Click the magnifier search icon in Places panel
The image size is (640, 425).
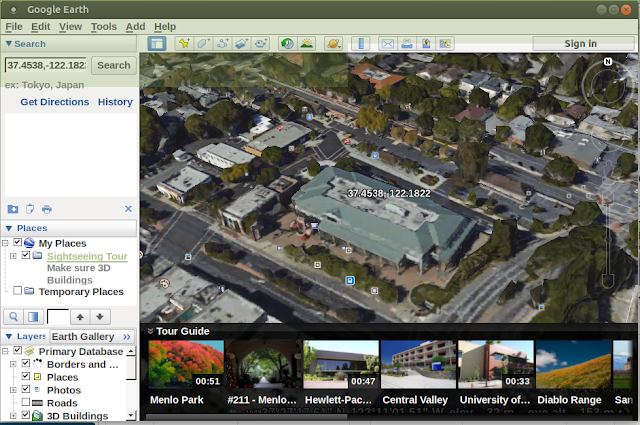click(13, 317)
